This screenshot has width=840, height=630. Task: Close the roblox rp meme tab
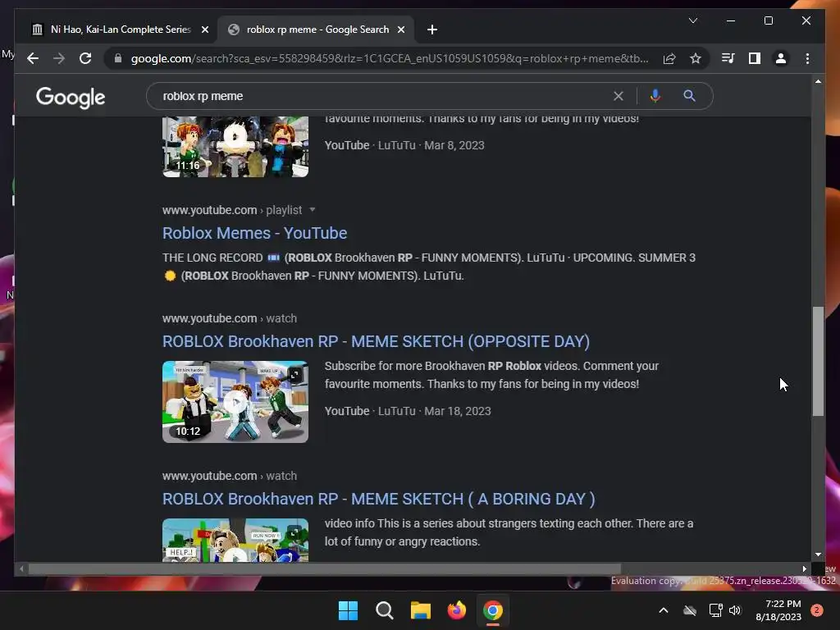pyautogui.click(x=401, y=30)
